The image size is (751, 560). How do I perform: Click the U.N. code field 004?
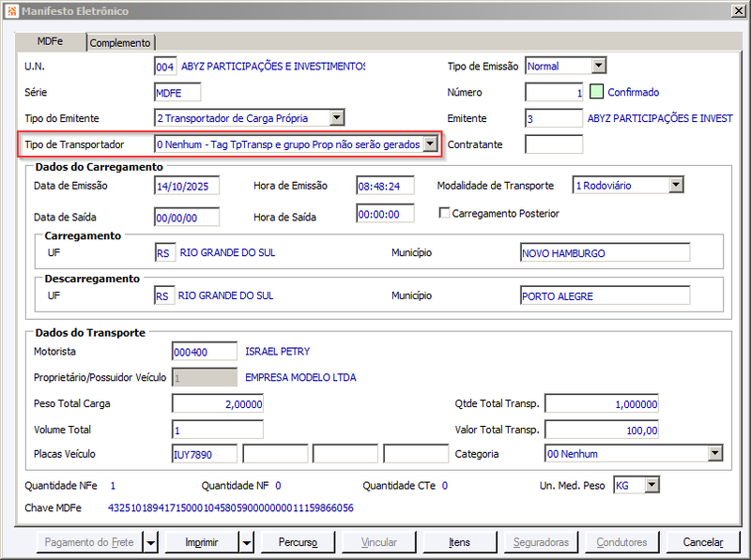(165, 66)
